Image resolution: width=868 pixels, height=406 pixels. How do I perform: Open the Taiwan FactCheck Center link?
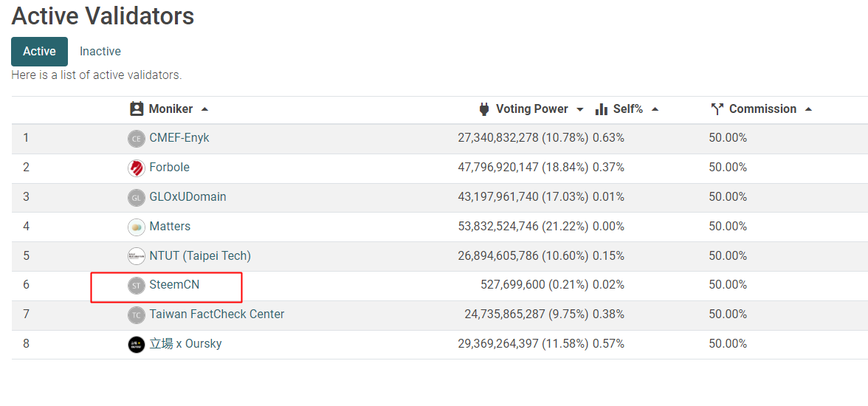pos(217,314)
